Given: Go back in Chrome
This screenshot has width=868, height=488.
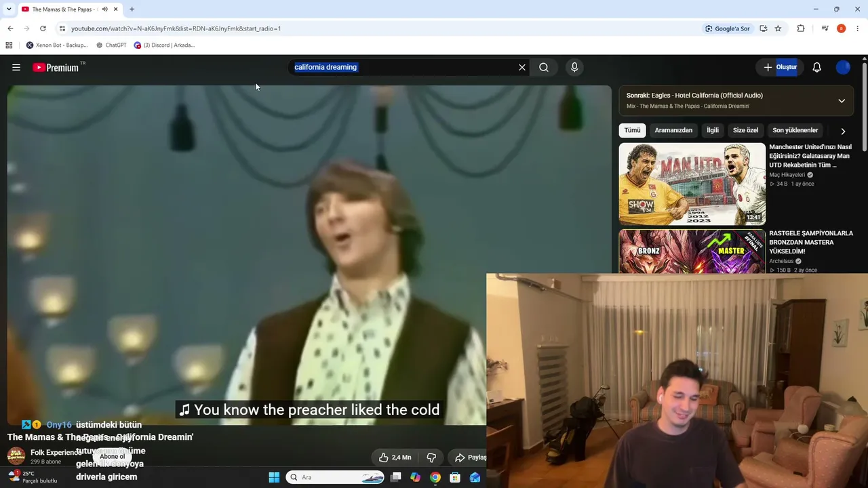Looking at the screenshot, I should pyautogui.click(x=10, y=28).
